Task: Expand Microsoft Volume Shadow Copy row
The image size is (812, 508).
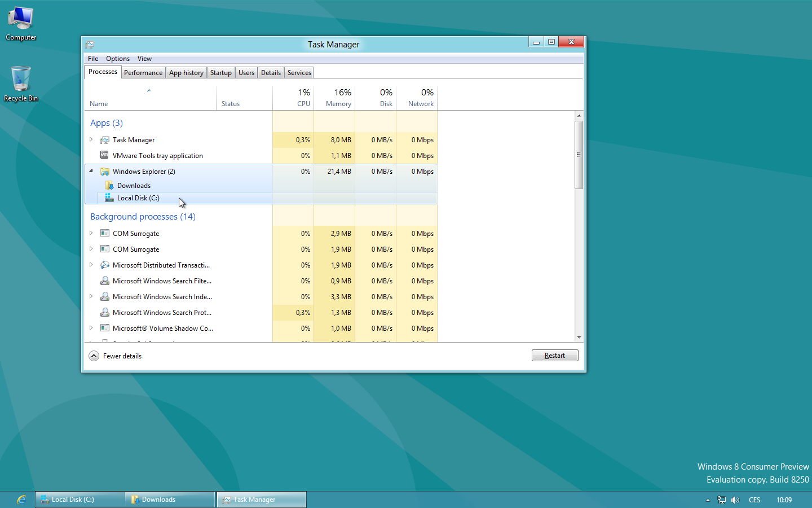Action: (x=91, y=328)
